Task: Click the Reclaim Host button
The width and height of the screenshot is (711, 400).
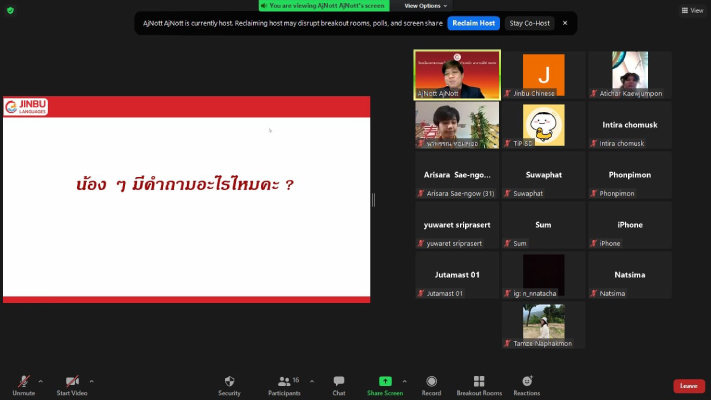Action: [x=473, y=22]
